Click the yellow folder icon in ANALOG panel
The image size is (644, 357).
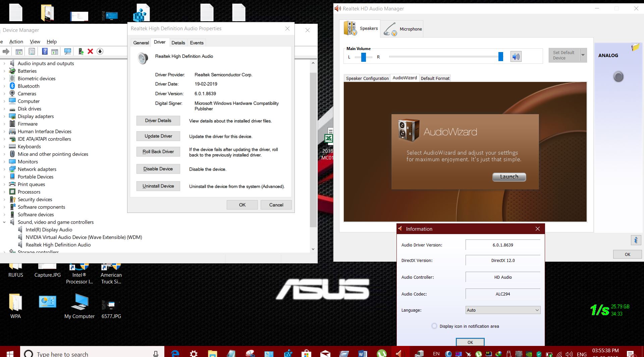click(x=635, y=47)
